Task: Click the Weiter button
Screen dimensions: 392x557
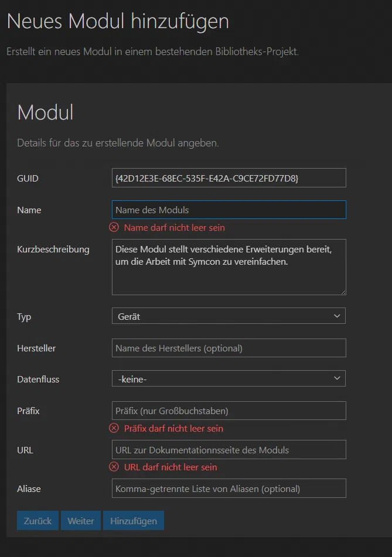Action: pyautogui.click(x=81, y=521)
